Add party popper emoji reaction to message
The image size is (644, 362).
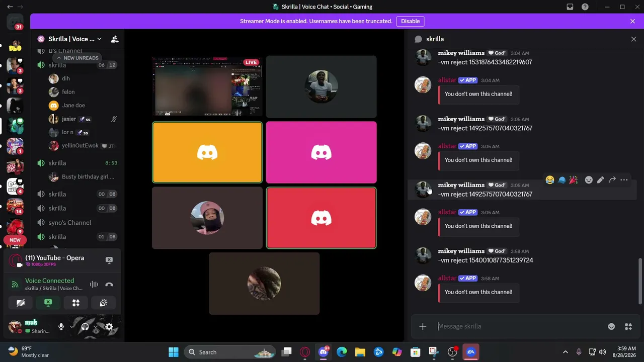(x=573, y=180)
